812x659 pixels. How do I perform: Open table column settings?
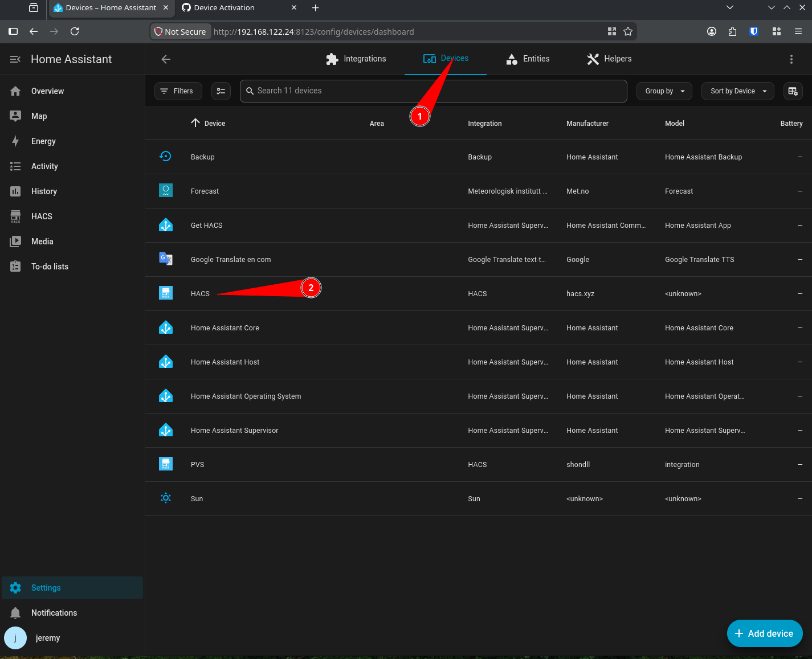pyautogui.click(x=793, y=91)
